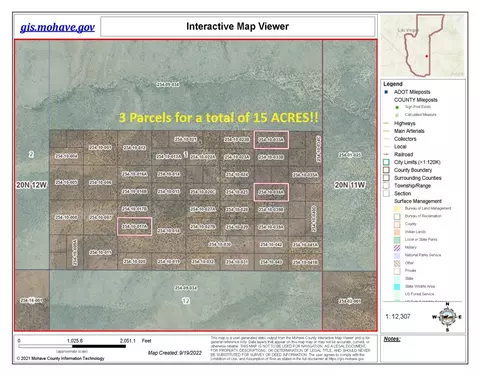This screenshot has width=480, height=376.
Task: Click the Surface Management legend heading
Action: [x=418, y=201]
